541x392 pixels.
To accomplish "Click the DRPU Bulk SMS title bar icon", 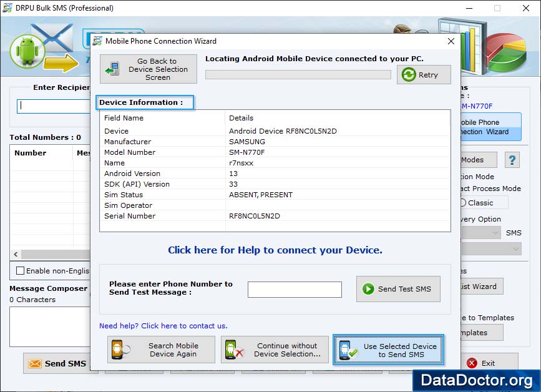I will (x=7, y=7).
